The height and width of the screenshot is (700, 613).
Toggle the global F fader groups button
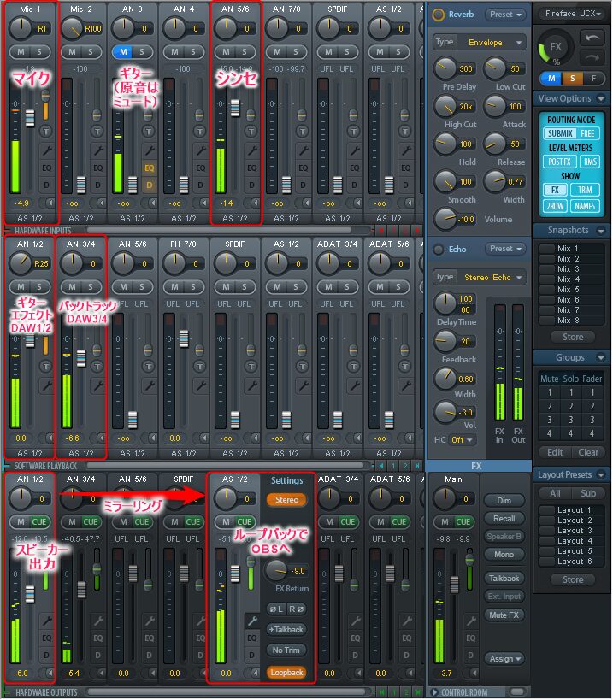593,79
